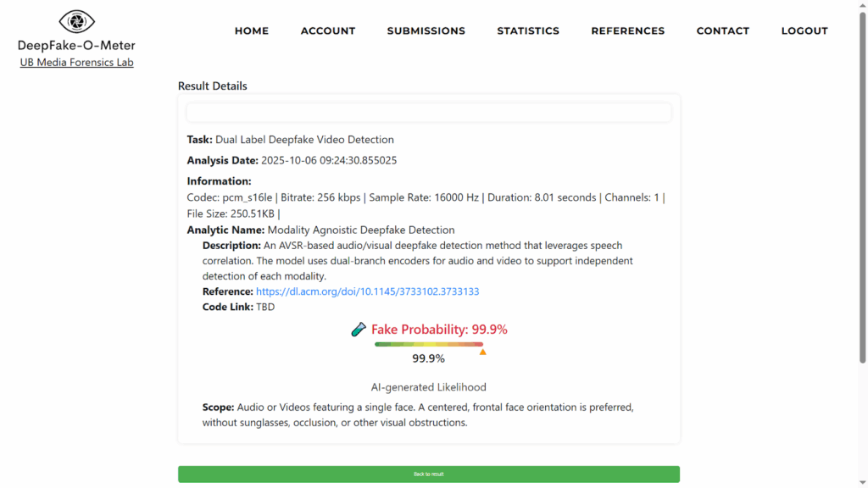Click the test tube icon beside Fake Probability

359,330
